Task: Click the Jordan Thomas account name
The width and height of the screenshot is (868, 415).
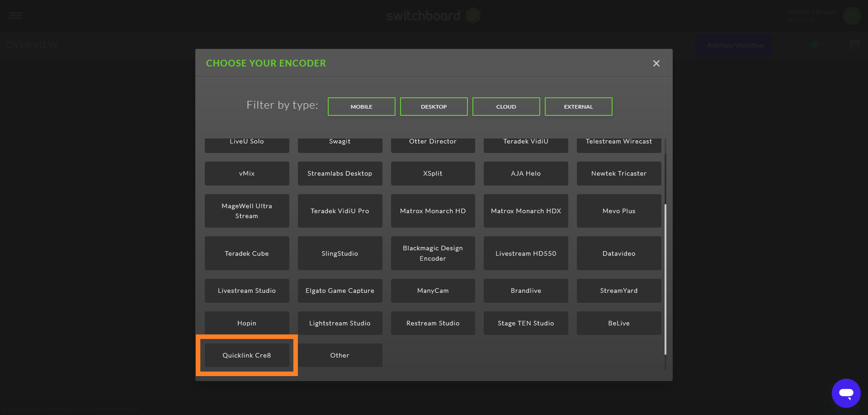Action: tap(811, 12)
